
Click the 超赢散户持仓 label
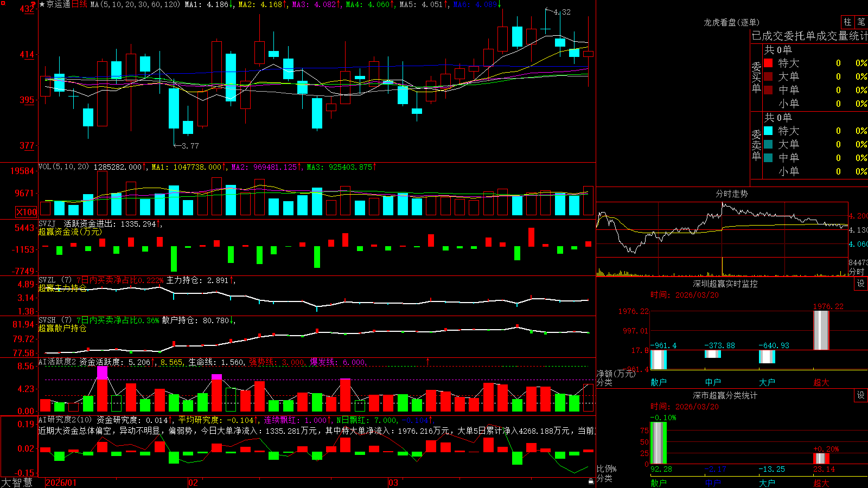pos(62,328)
